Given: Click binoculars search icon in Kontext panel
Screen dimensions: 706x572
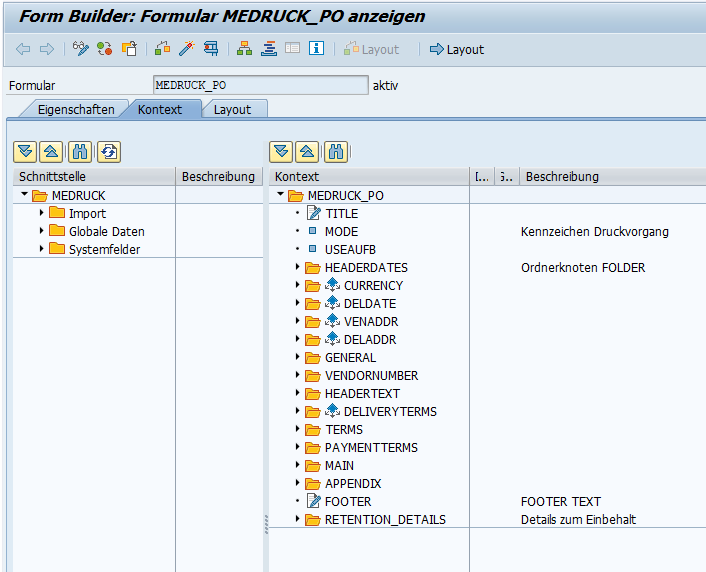Looking at the screenshot, I should click(336, 152).
